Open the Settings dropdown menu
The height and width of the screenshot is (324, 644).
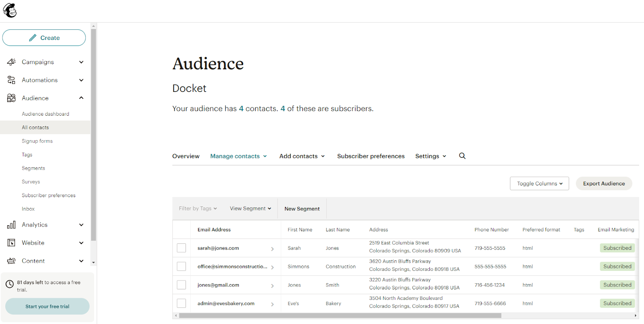[431, 156]
